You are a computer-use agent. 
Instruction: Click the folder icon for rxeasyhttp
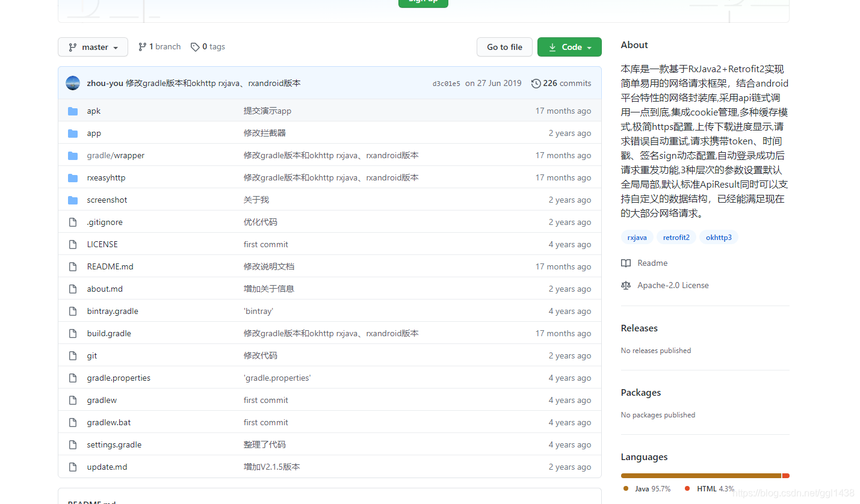[73, 177]
